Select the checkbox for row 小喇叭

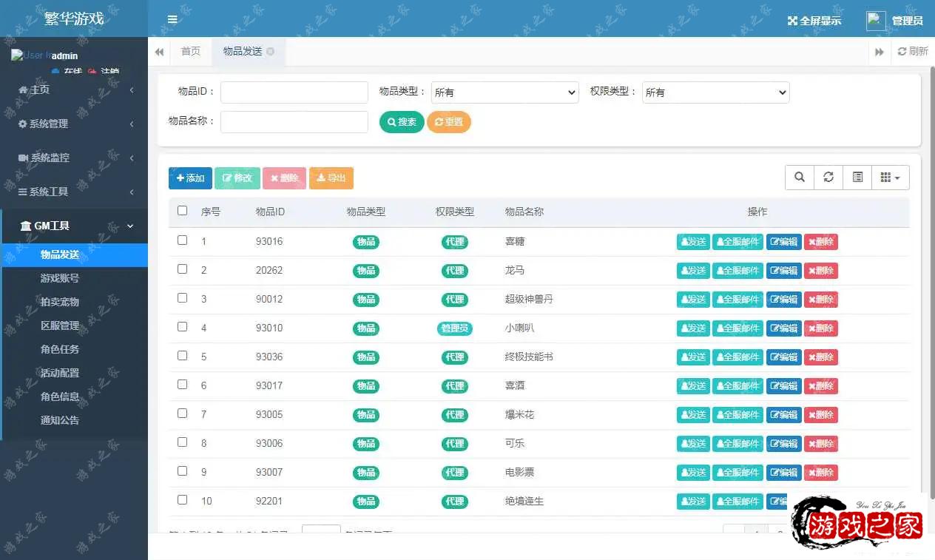point(183,327)
